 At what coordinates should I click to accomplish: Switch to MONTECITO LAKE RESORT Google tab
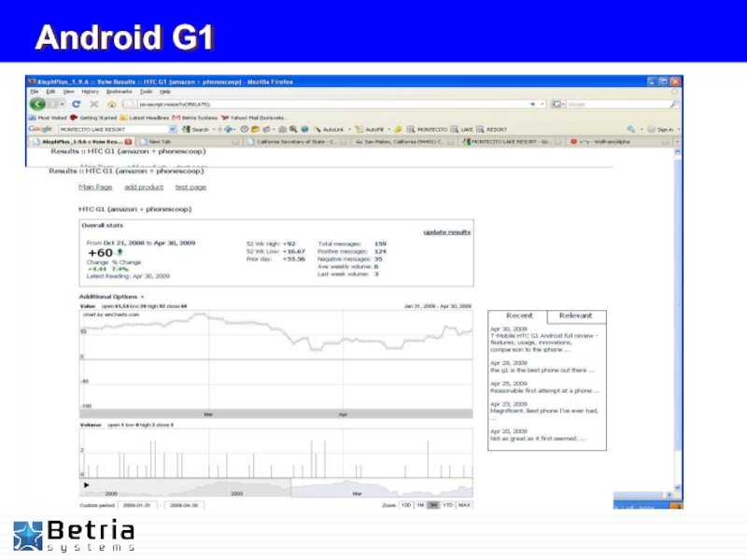(512, 142)
